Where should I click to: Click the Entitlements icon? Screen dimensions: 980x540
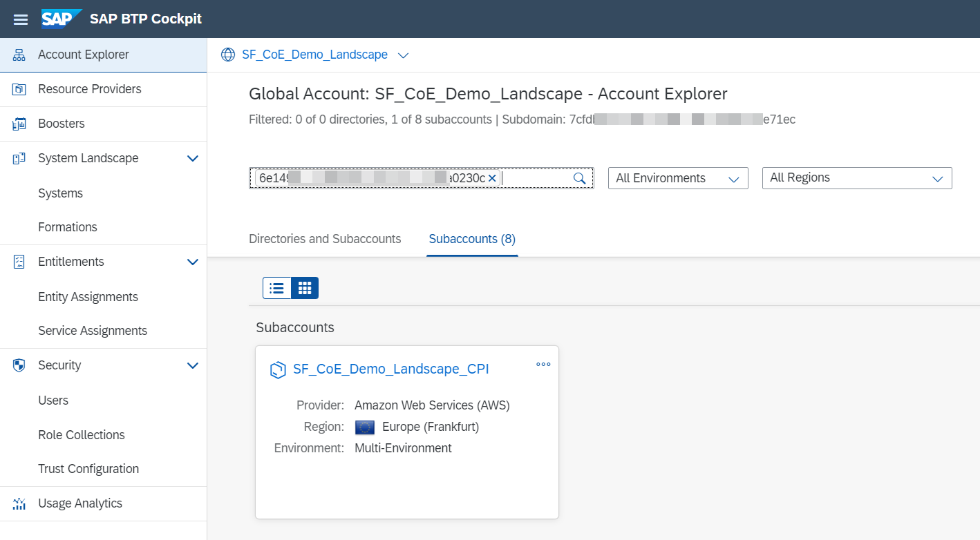(19, 262)
